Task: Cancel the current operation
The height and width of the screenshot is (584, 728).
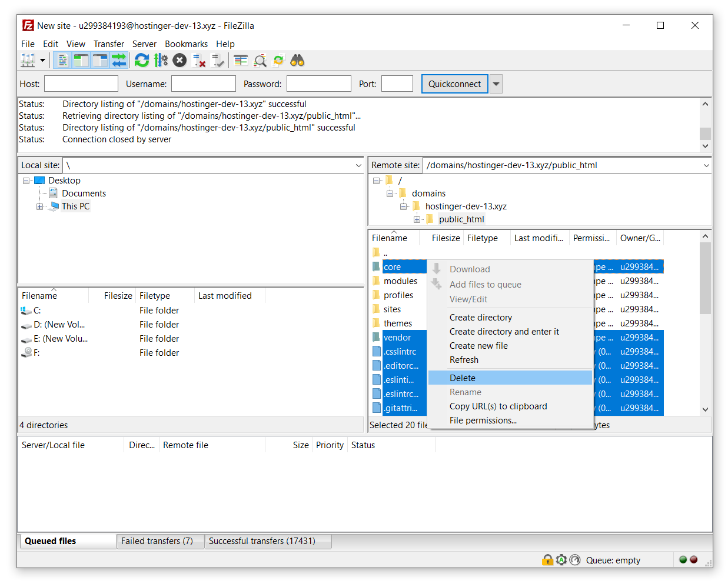Action: (180, 60)
